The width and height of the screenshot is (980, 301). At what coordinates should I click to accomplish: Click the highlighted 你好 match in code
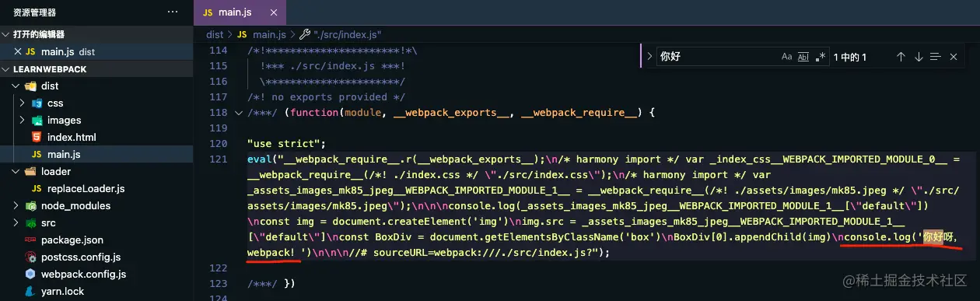tap(933, 237)
